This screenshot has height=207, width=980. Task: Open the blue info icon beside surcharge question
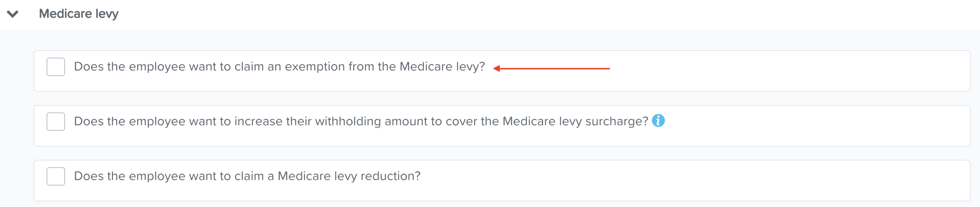tap(658, 121)
